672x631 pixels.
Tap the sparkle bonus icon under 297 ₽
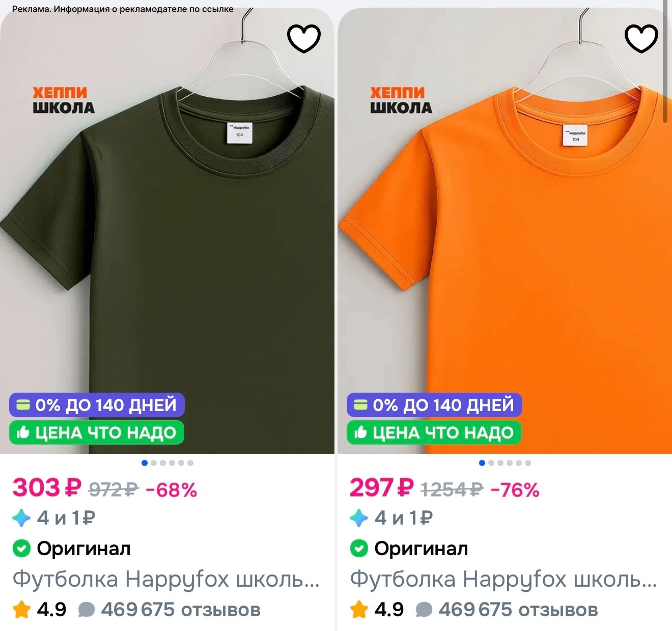pyautogui.click(x=359, y=518)
